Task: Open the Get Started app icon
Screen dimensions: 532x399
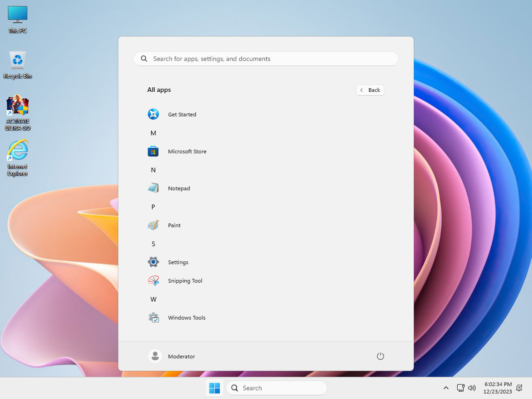Action: click(154, 114)
